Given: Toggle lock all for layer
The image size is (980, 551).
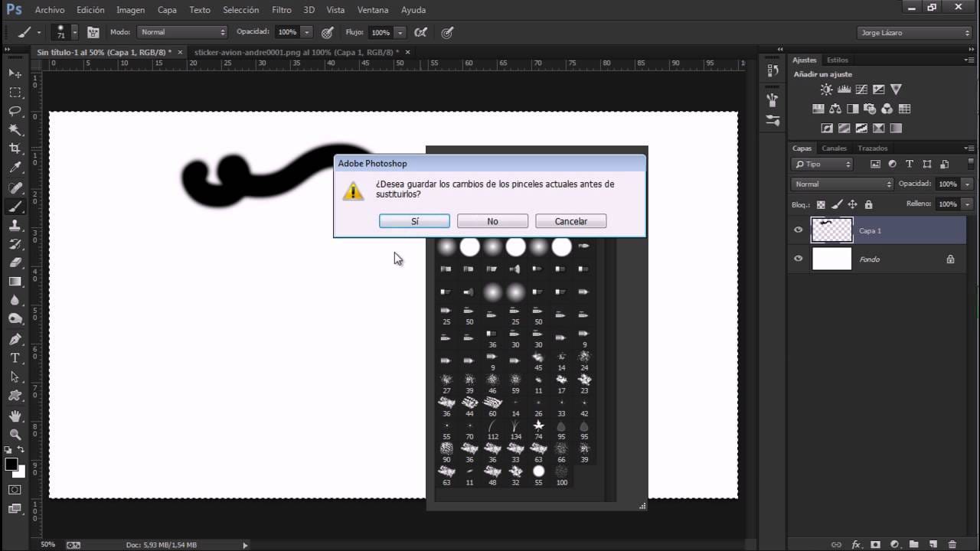Looking at the screenshot, I should coord(868,204).
